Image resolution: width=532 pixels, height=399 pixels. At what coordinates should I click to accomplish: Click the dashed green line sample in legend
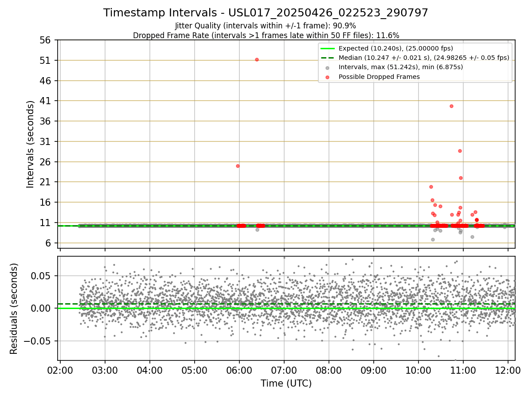pyautogui.click(x=327, y=58)
